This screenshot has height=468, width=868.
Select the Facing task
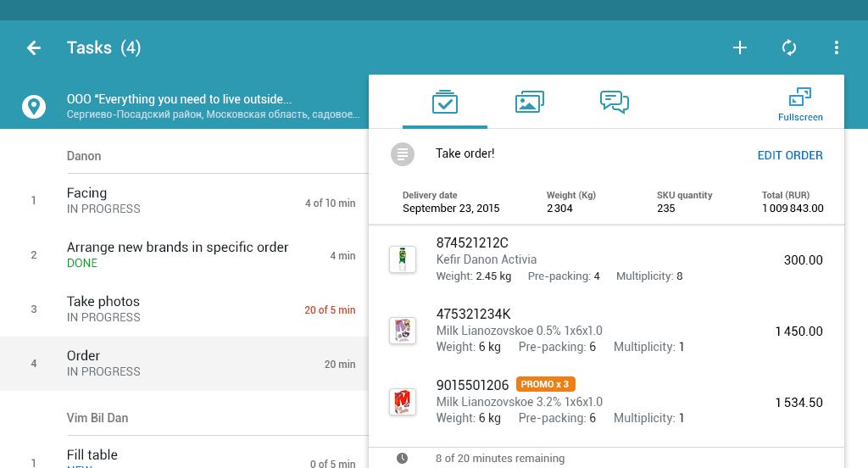(184, 200)
